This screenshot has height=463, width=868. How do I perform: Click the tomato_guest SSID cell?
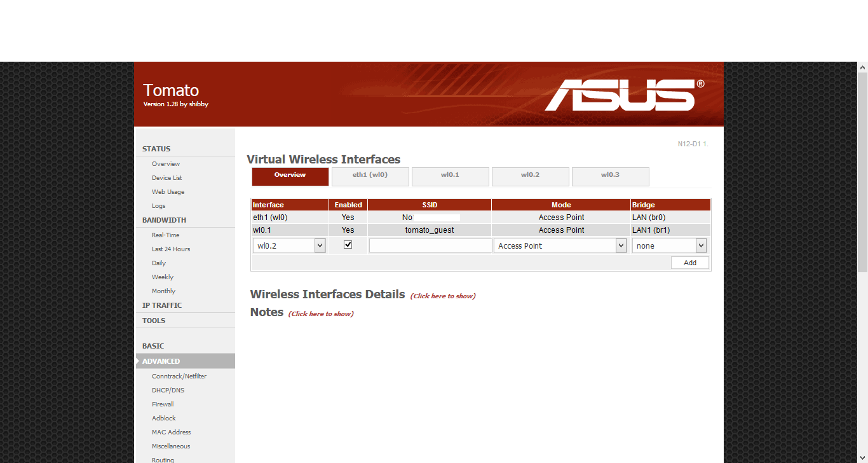click(430, 230)
